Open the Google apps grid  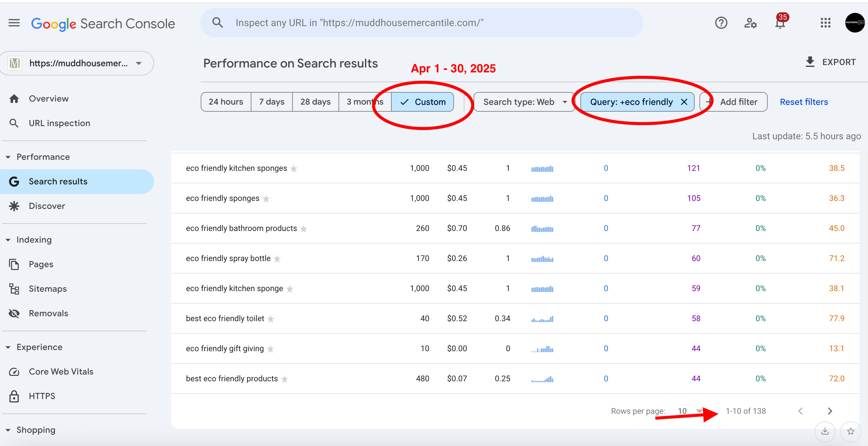point(825,23)
